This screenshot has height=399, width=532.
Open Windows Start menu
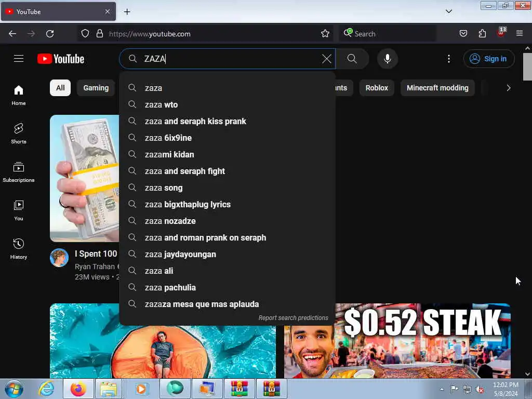[14, 389]
